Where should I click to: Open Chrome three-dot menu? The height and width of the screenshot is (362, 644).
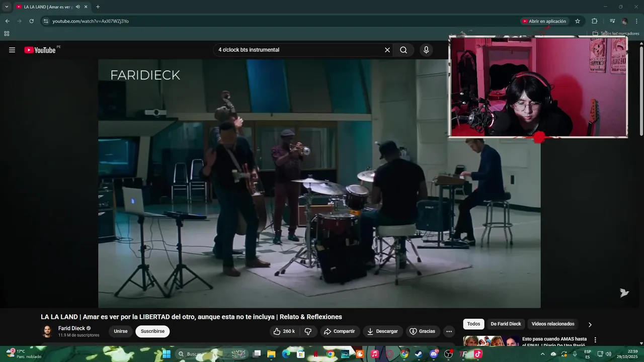(637, 21)
